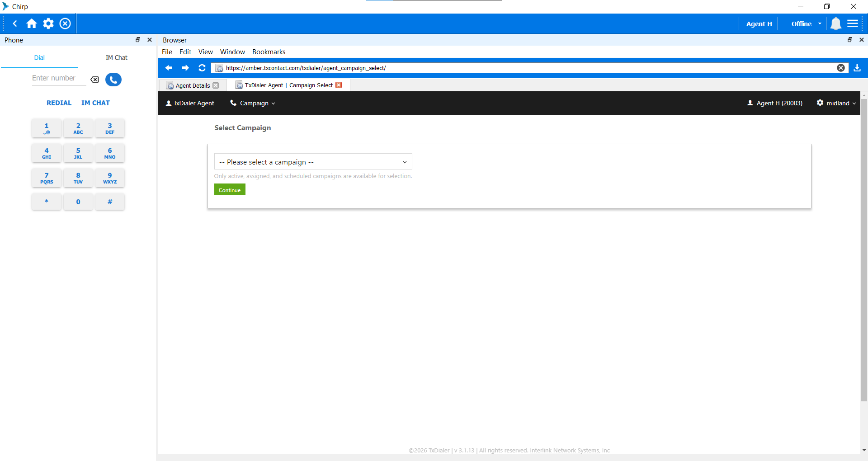
Task: Open the Bookmarks menu
Action: click(x=269, y=52)
